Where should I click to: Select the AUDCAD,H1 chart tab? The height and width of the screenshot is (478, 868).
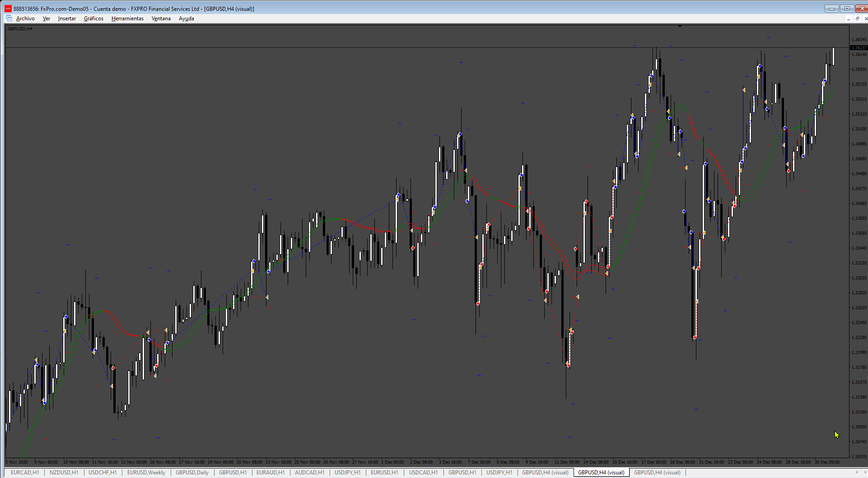point(309,473)
